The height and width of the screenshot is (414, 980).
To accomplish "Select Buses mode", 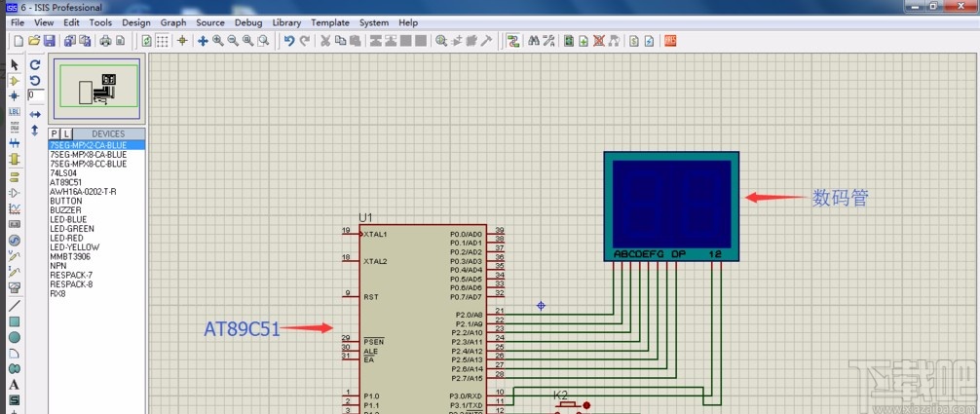I will (15, 143).
